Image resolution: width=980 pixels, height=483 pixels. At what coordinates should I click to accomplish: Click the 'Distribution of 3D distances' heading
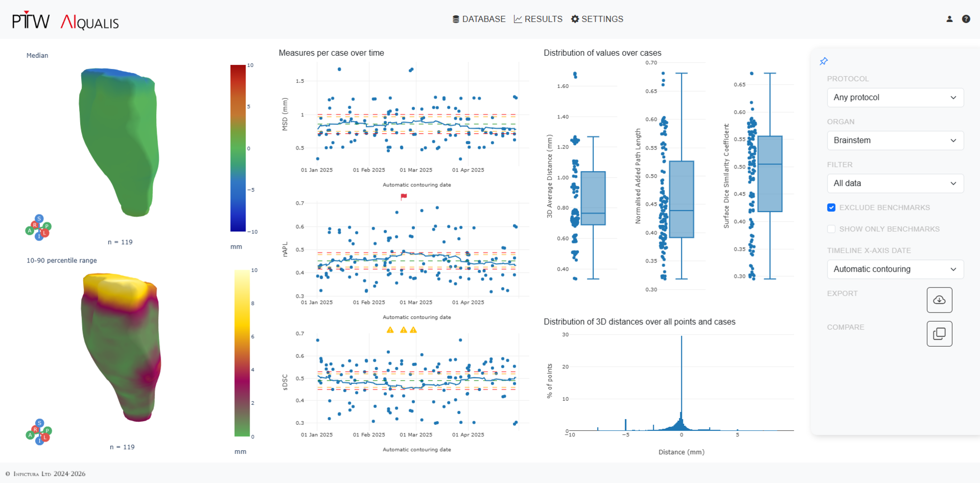tap(640, 322)
